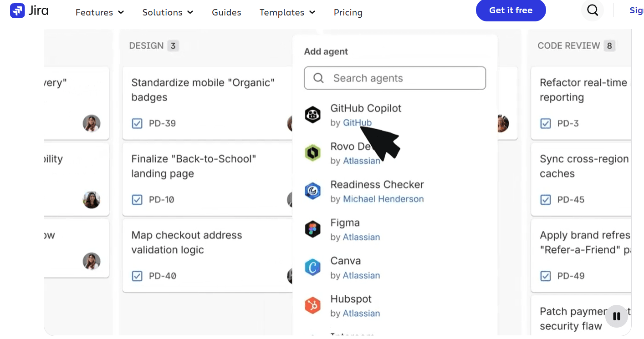Click the task type icon beside PD-49
Screen dimensions: 644x339
546,276
